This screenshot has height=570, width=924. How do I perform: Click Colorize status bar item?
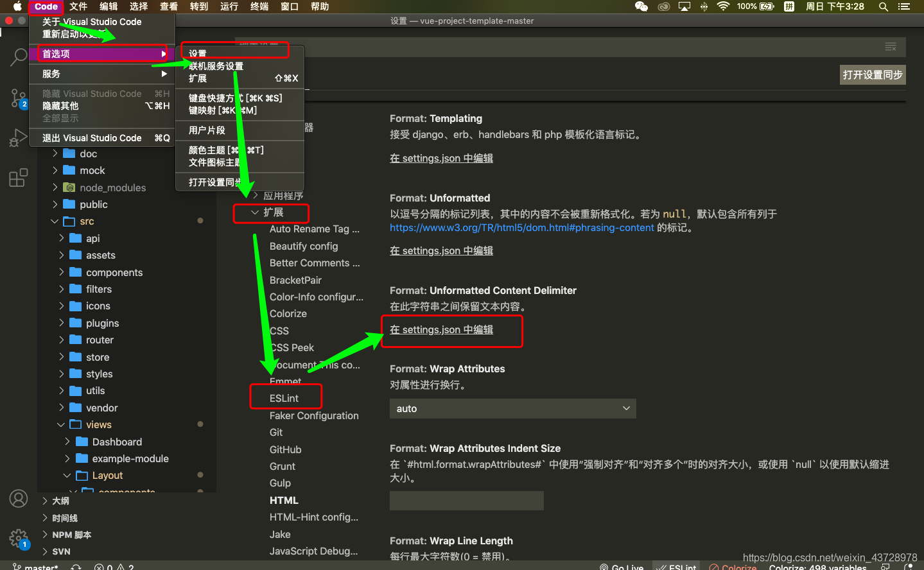tap(733, 567)
